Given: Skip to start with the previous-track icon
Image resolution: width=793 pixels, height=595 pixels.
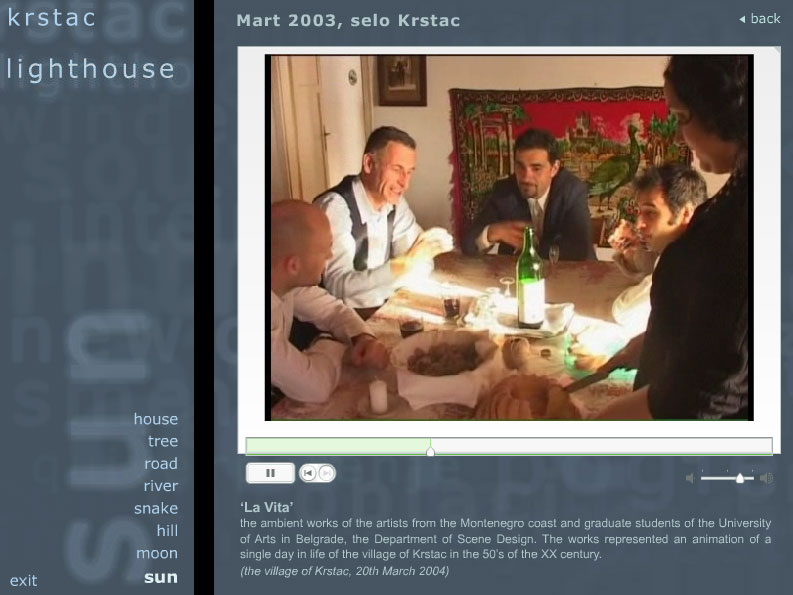Looking at the screenshot, I should coord(308,473).
